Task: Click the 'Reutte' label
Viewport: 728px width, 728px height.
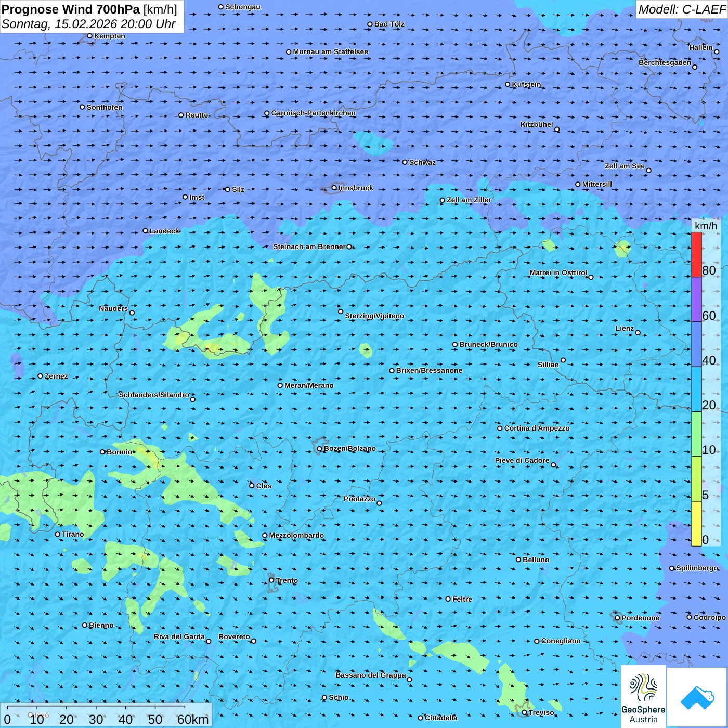Action: [x=197, y=115]
